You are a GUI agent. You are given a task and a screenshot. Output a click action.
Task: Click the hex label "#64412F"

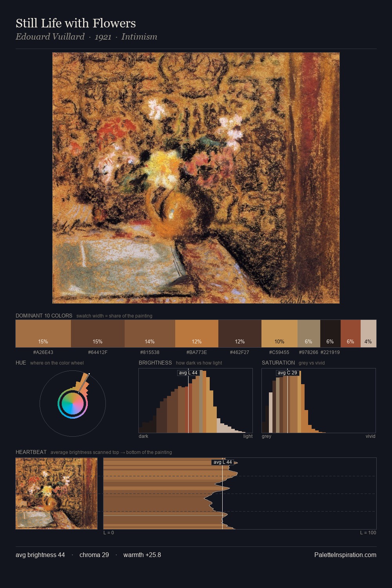tap(98, 352)
